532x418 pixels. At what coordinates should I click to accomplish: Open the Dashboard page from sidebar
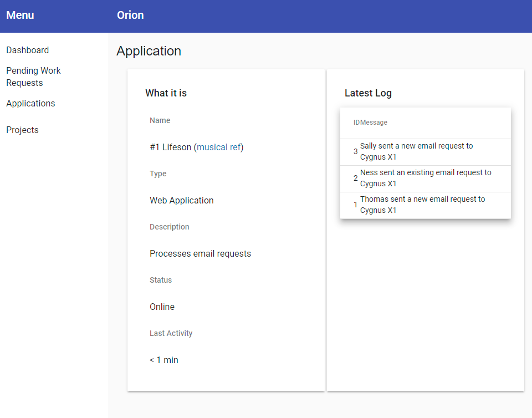point(27,50)
